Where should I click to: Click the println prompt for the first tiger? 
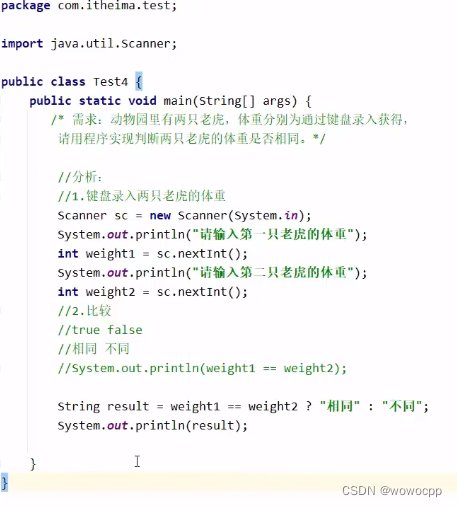pos(212,234)
